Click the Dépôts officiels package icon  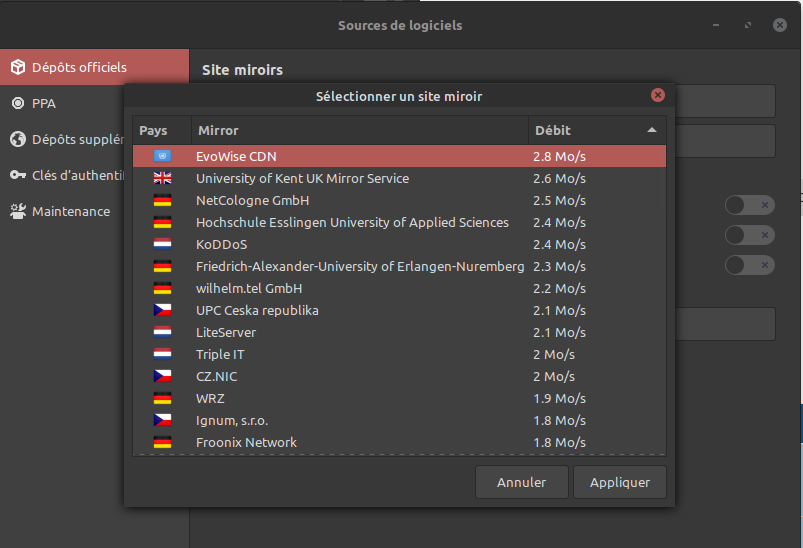pyautogui.click(x=18, y=67)
